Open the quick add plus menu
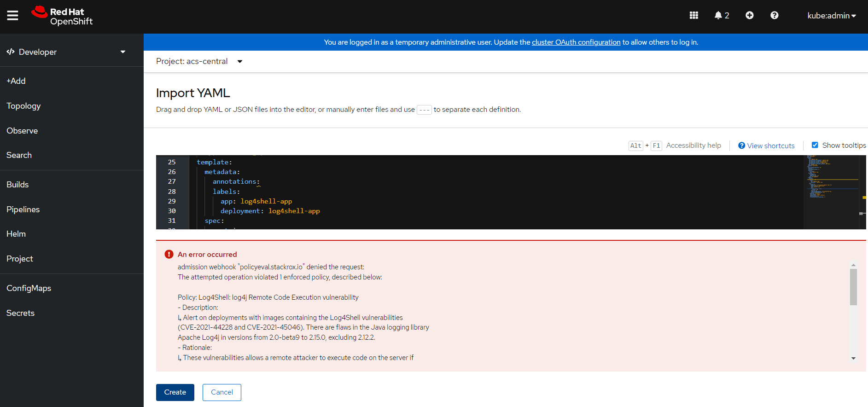Viewport: 868px width, 407px height. coord(750,15)
